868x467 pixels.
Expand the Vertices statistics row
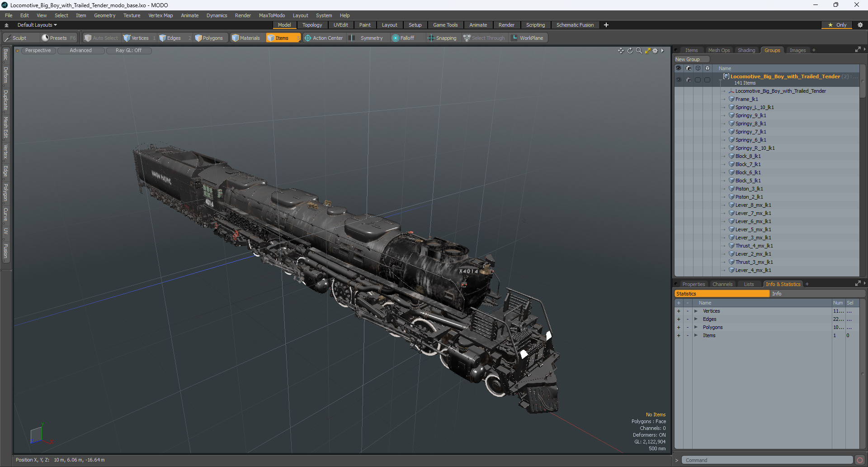coord(696,311)
